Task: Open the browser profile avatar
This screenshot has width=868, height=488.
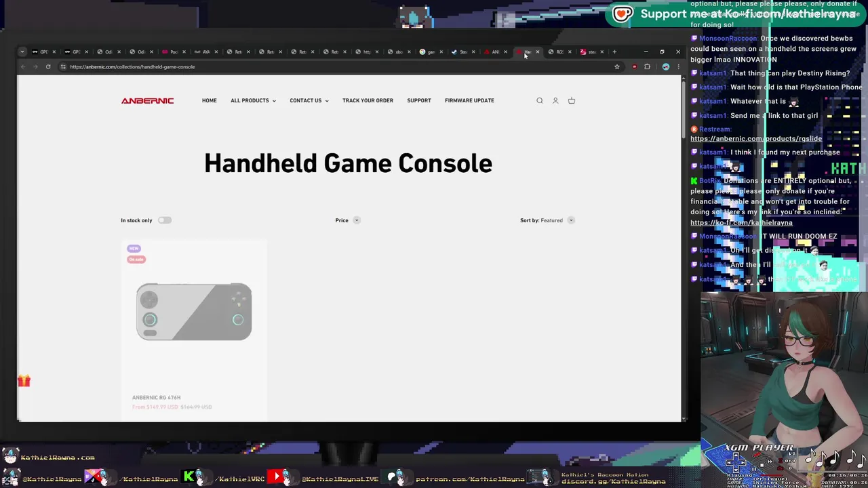Action: tap(666, 66)
